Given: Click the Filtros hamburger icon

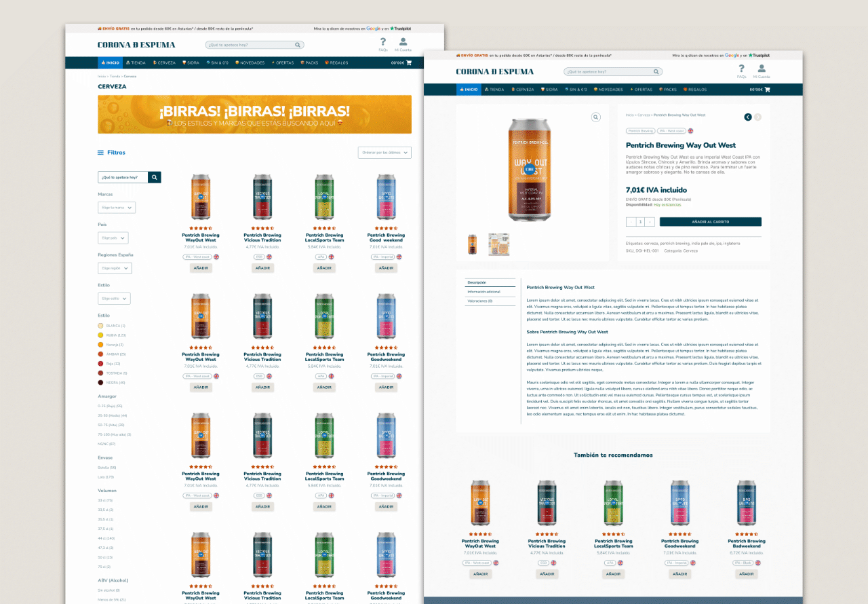Looking at the screenshot, I should tap(101, 153).
